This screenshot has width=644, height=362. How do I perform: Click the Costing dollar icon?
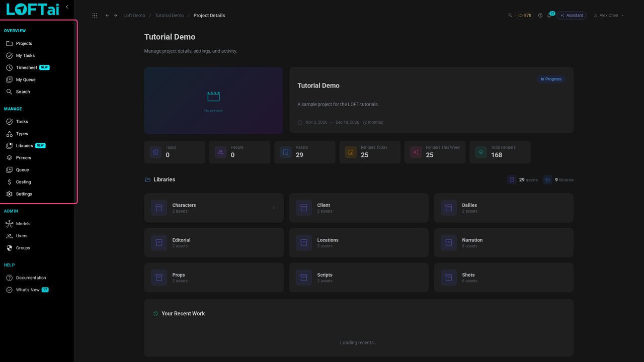9,182
